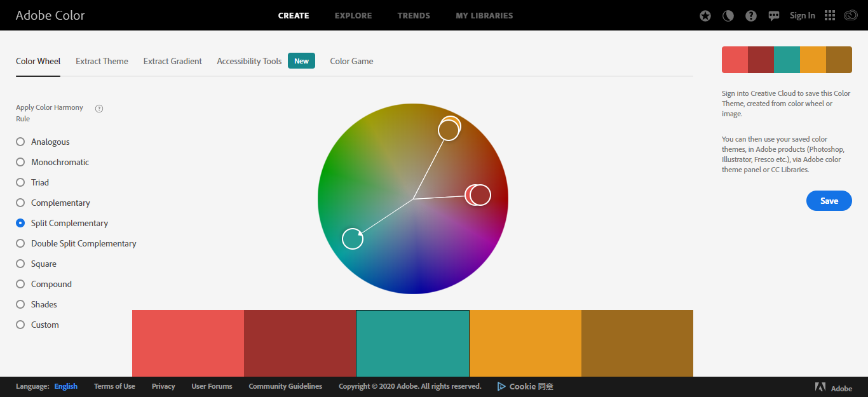Go to the EXPLORE section
Viewport: 868px width, 397px height.
[x=353, y=15]
